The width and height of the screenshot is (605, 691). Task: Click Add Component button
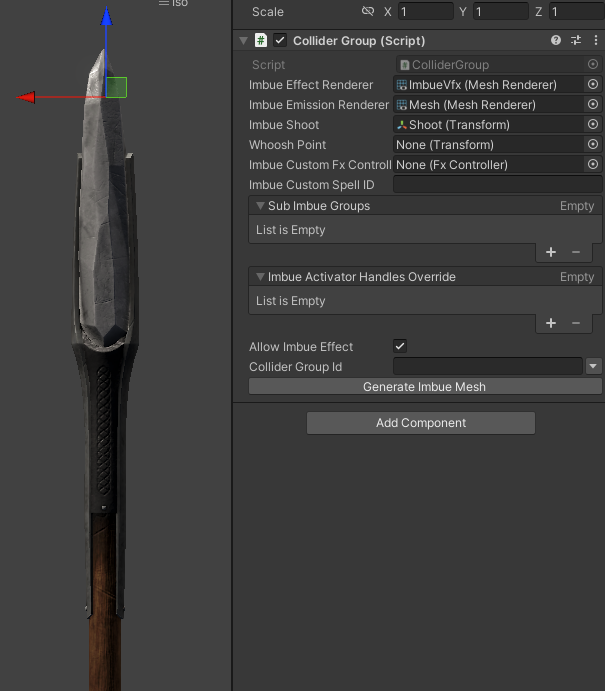(421, 423)
